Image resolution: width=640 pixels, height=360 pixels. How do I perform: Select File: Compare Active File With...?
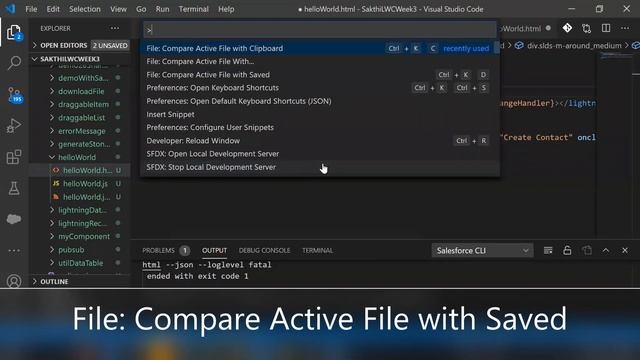(x=320, y=61)
